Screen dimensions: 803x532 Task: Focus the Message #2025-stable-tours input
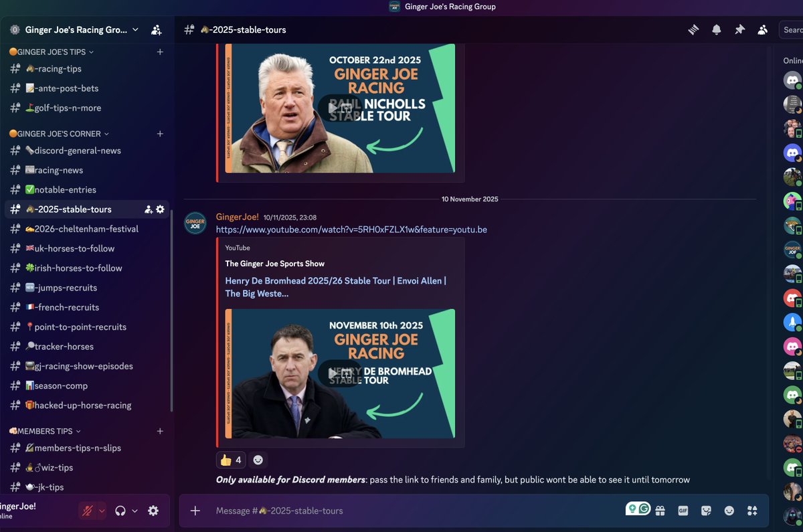coord(415,511)
